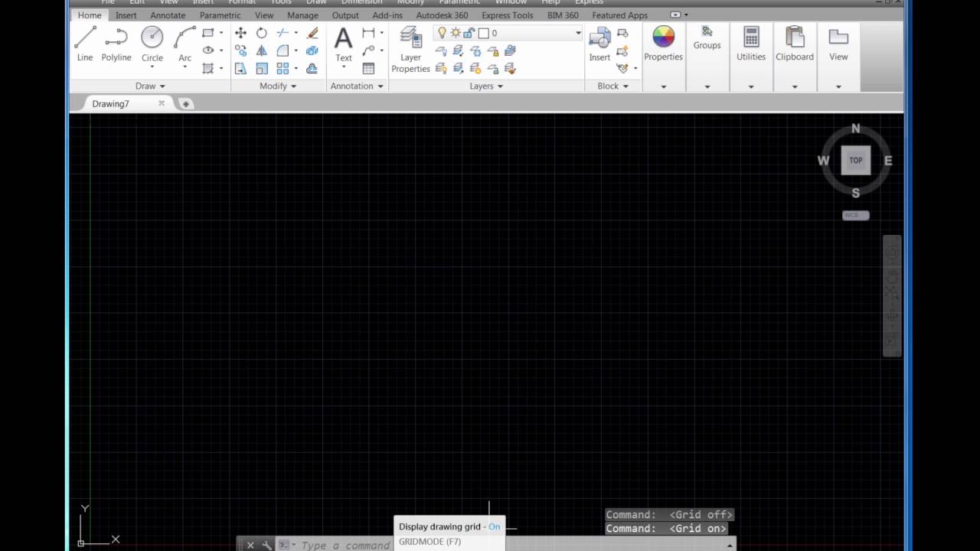Expand the Block panel
Viewport: 980px width, 551px height.
pos(612,86)
